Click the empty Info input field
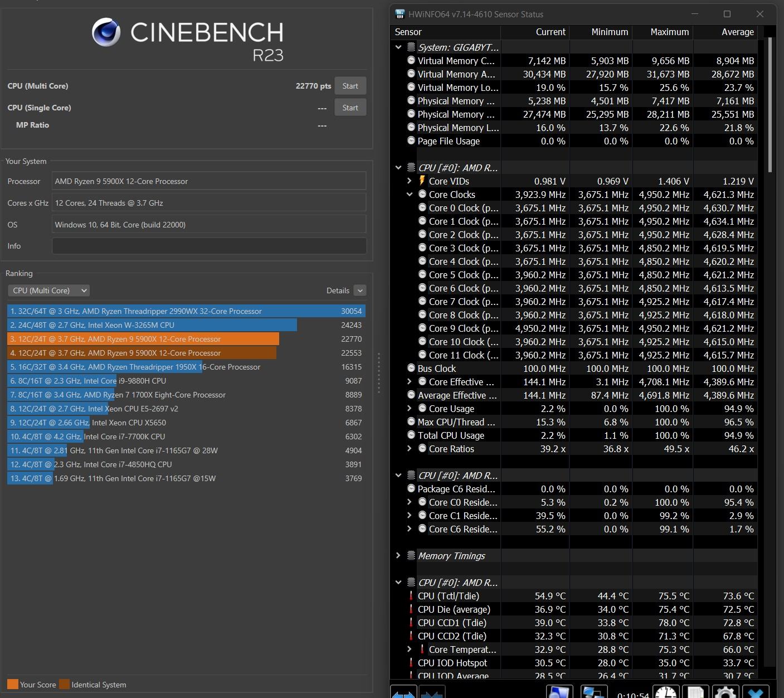The image size is (784, 698). point(209,246)
